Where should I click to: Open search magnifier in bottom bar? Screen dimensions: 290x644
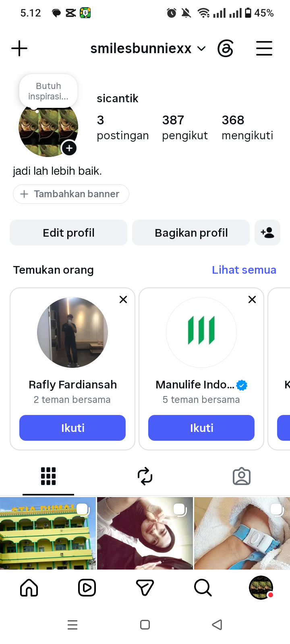tap(203, 588)
